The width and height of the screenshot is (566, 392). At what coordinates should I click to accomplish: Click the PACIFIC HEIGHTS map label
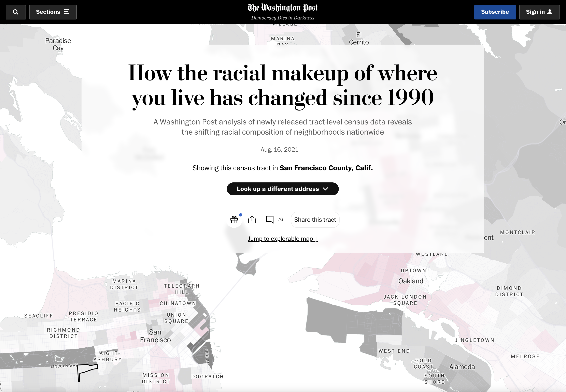127,307
